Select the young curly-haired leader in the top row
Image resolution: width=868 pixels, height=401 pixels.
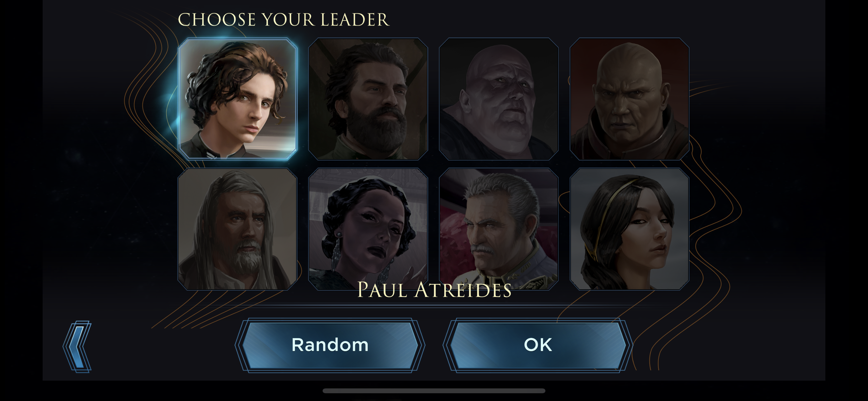(x=238, y=99)
